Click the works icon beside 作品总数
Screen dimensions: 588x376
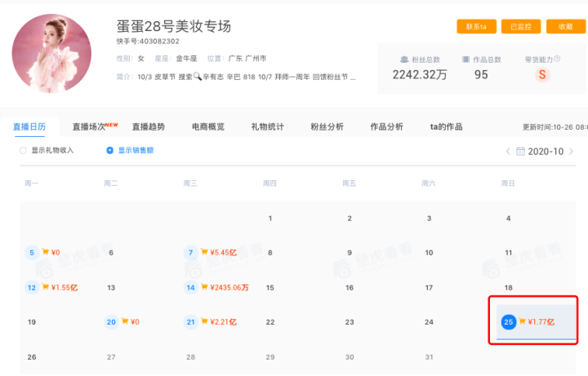pos(465,60)
